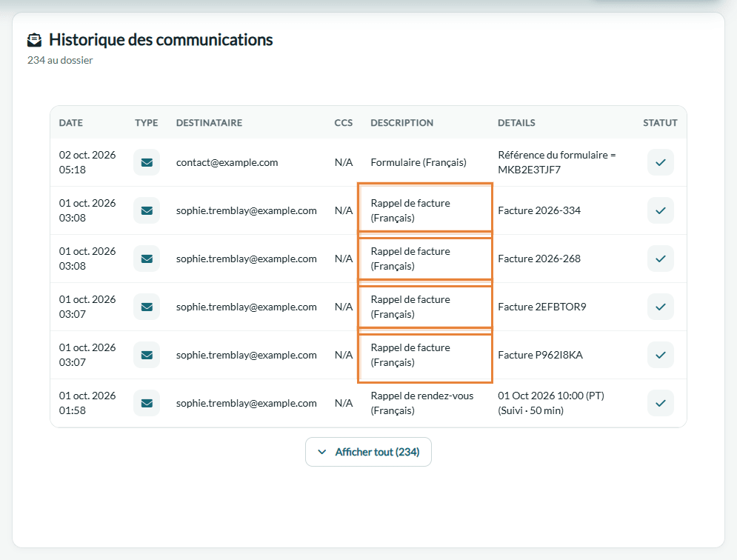Image resolution: width=737 pixels, height=560 pixels.
Task: Click the STATUT column header
Action: point(660,123)
